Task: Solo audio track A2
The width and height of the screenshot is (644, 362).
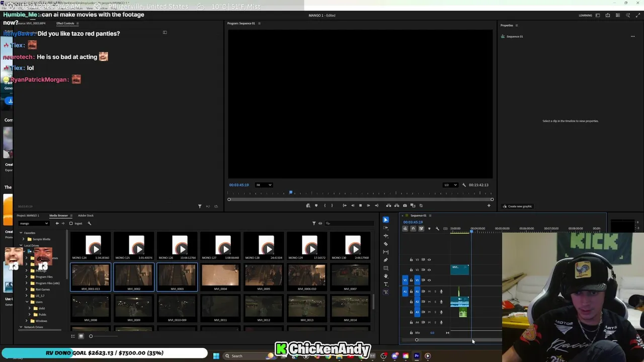Action: [435, 302]
